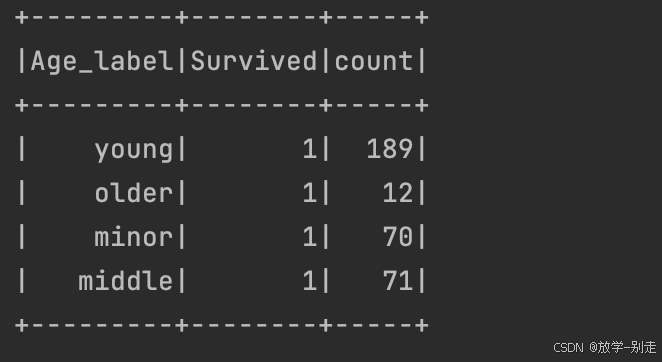The image size is (662, 362).
Task: Select the minor age label cell
Action: pos(133,237)
